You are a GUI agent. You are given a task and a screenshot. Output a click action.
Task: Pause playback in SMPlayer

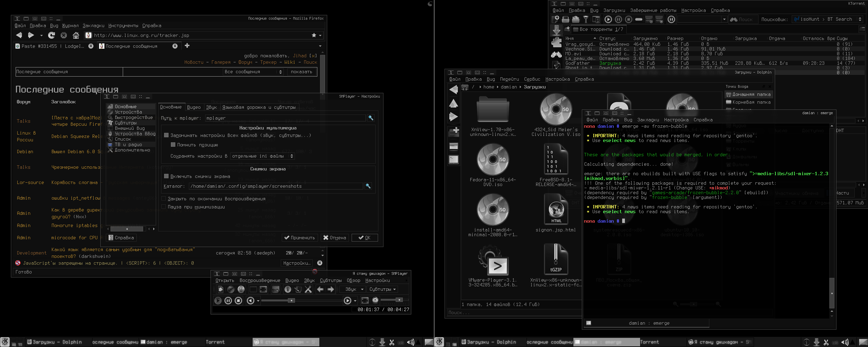(x=228, y=301)
